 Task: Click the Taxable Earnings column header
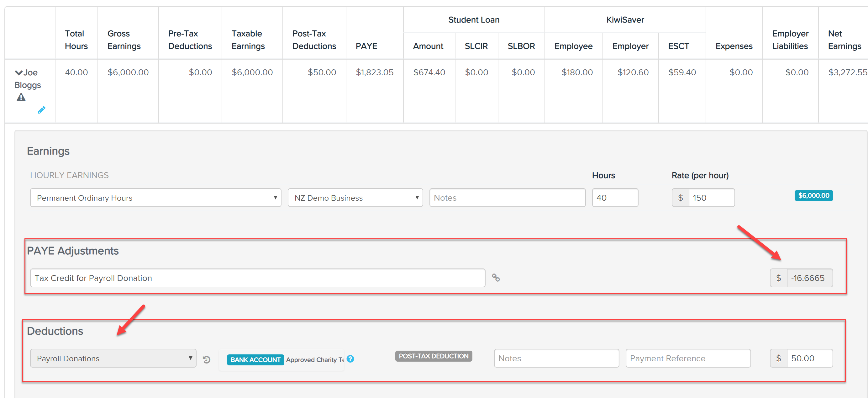(248, 40)
